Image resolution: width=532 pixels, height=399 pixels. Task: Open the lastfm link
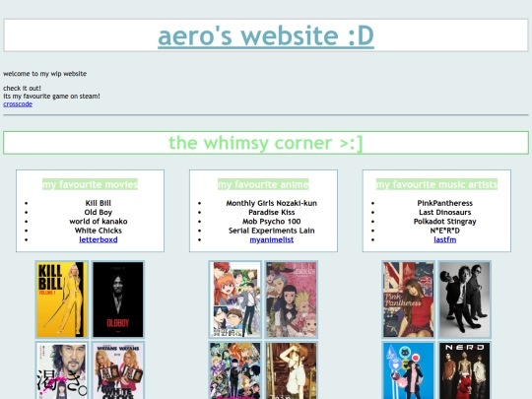click(x=444, y=239)
